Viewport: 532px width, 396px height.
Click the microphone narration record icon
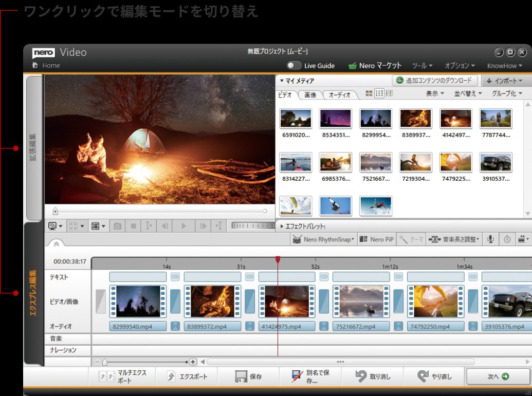tap(491, 239)
